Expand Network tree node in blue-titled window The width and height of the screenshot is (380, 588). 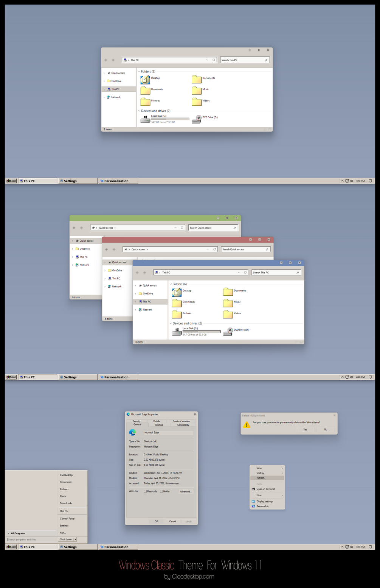[136, 310]
